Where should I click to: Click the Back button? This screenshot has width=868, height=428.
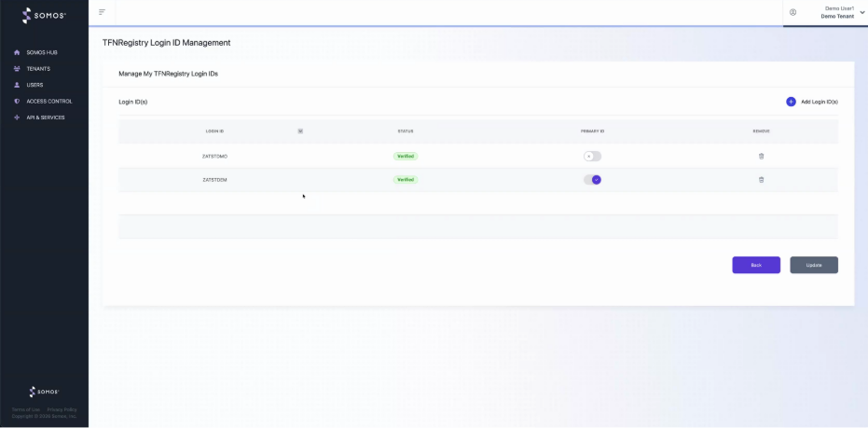pos(756,265)
